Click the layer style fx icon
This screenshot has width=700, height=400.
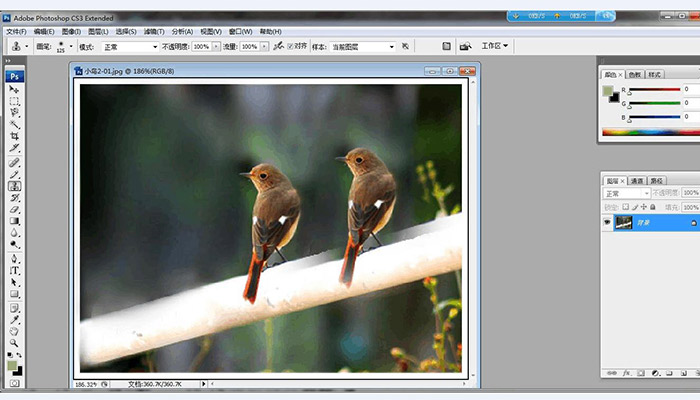pyautogui.click(x=626, y=373)
